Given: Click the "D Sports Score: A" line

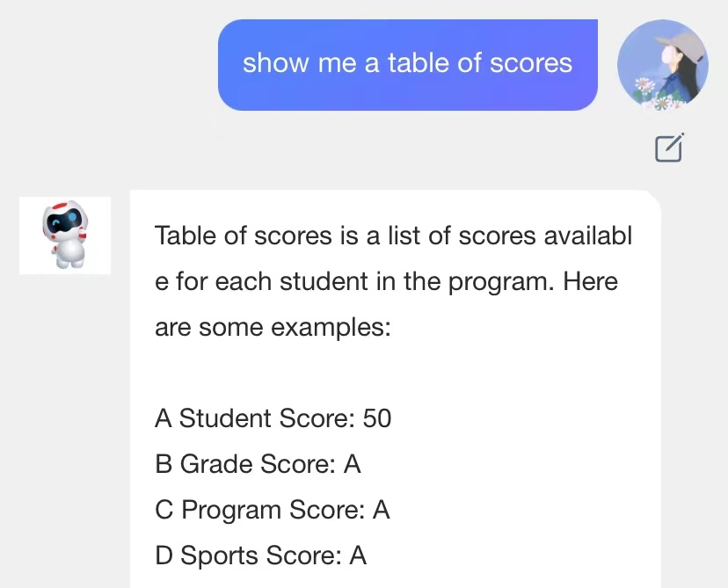Looking at the screenshot, I should coord(260,555).
